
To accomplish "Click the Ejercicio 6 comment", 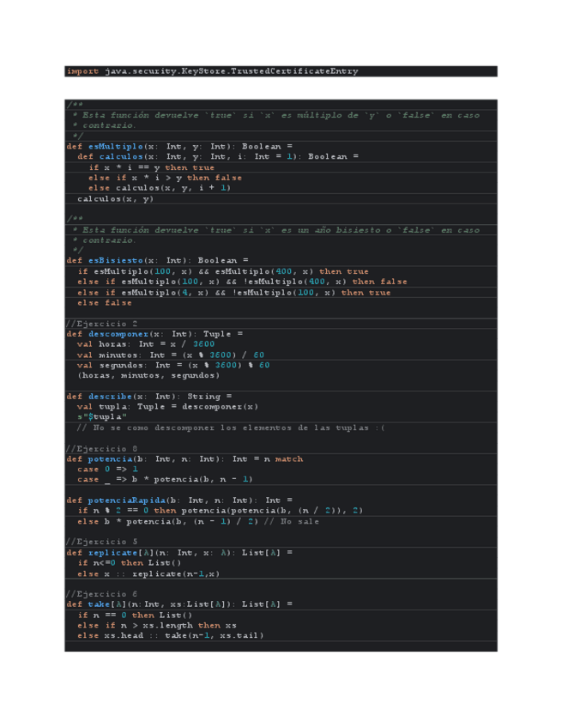I will click(x=102, y=593).
